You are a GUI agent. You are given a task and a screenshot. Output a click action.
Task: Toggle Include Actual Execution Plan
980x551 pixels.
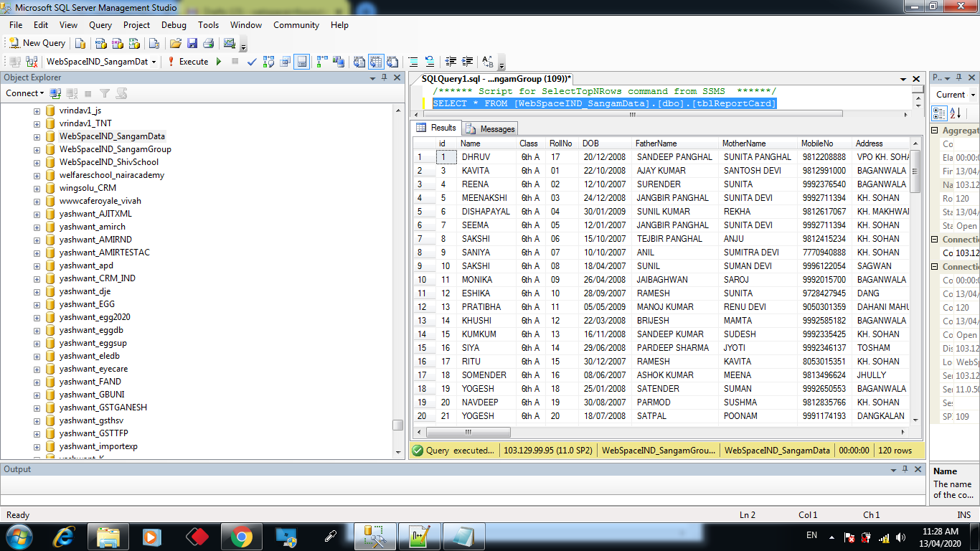coord(321,62)
